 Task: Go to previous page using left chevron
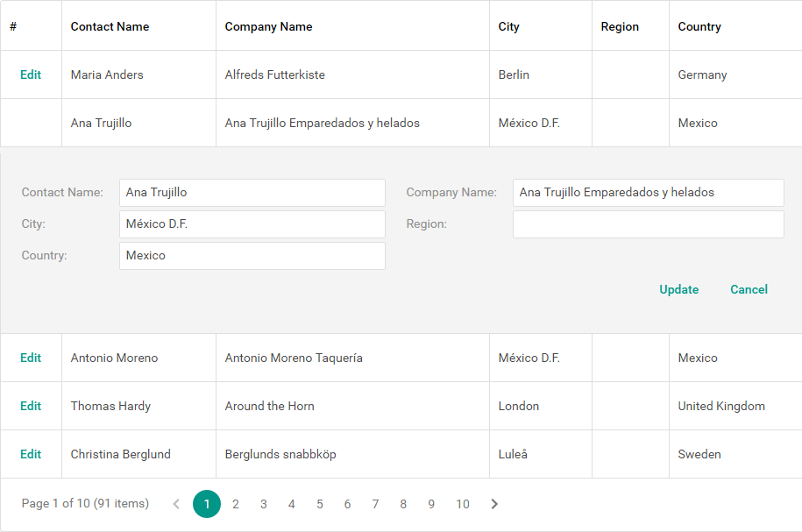point(176,504)
